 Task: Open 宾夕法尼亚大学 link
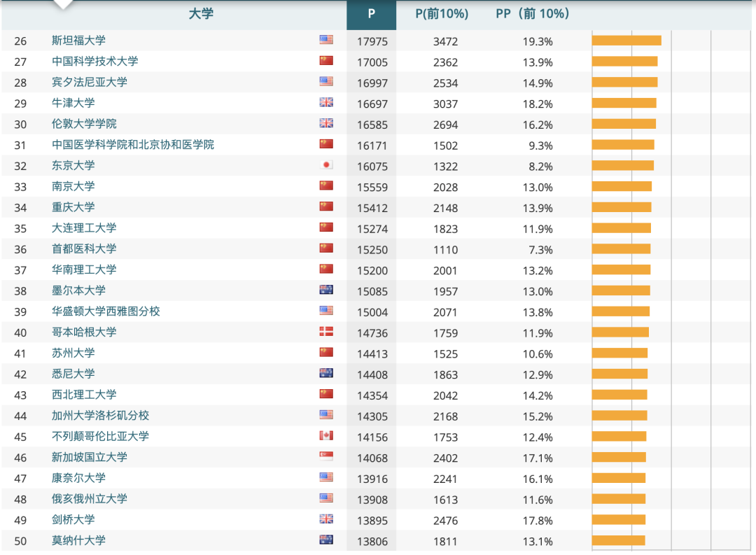(90, 82)
